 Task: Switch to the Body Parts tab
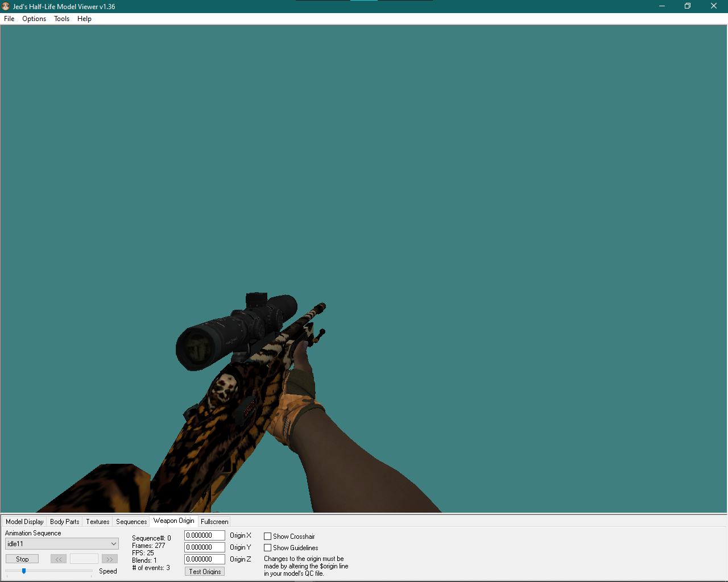pyautogui.click(x=65, y=522)
